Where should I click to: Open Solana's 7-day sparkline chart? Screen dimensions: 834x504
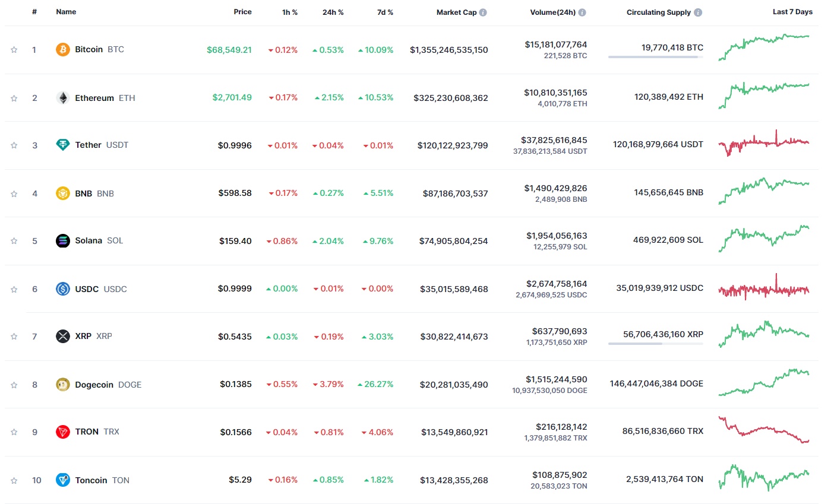pyautogui.click(x=764, y=239)
